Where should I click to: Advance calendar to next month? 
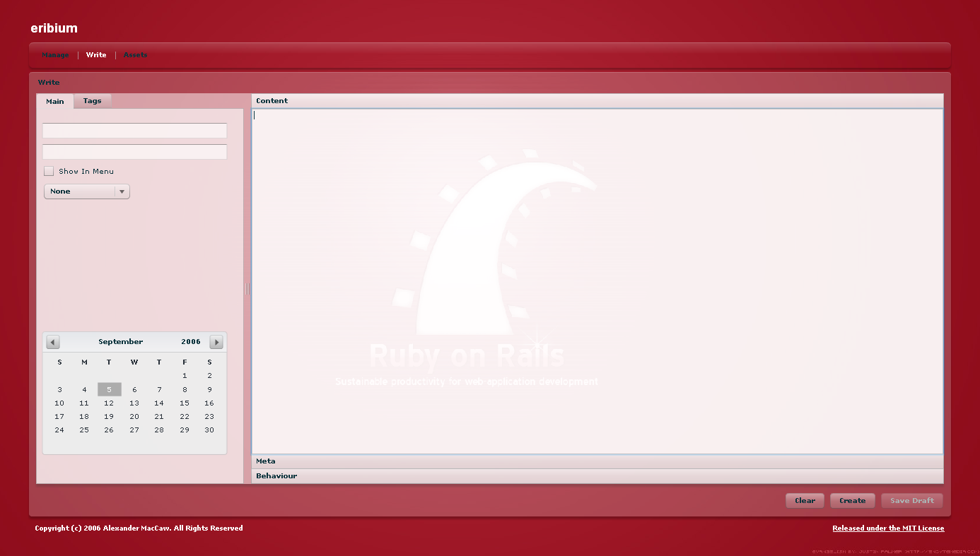(216, 342)
